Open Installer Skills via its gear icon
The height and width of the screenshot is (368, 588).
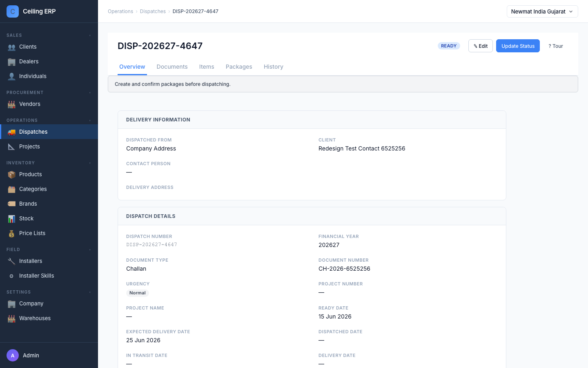click(11, 276)
